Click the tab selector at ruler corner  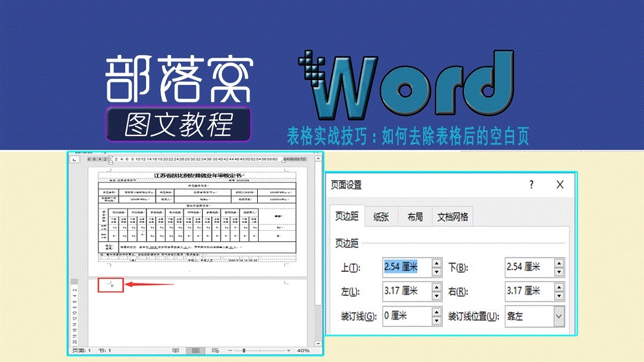(x=74, y=159)
